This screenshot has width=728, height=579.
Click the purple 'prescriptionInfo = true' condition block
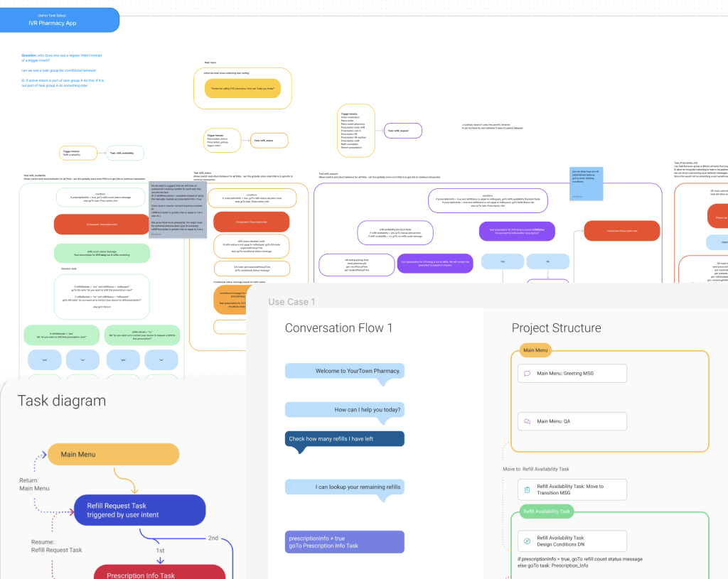pyautogui.click(x=345, y=542)
